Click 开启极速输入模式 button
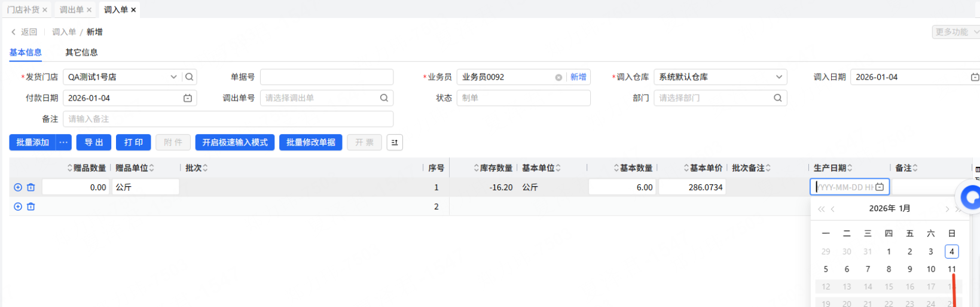The height and width of the screenshot is (307, 980). 234,142
